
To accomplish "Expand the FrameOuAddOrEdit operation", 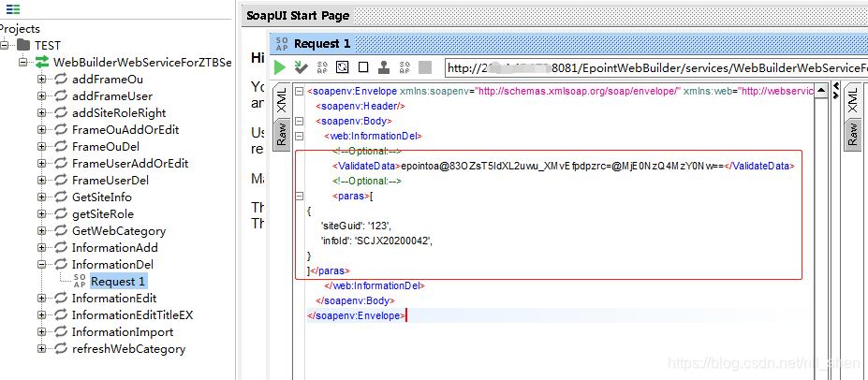I will pyautogui.click(x=41, y=129).
